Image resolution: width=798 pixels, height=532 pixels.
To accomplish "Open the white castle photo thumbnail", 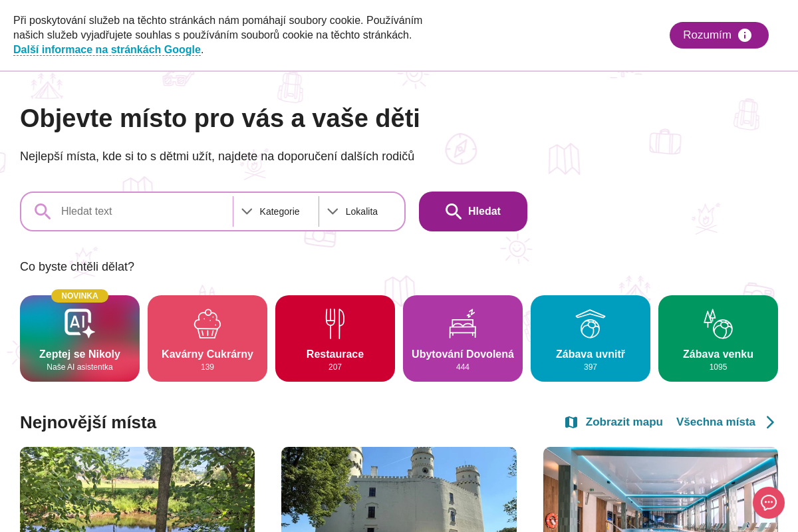I will 399,489.
